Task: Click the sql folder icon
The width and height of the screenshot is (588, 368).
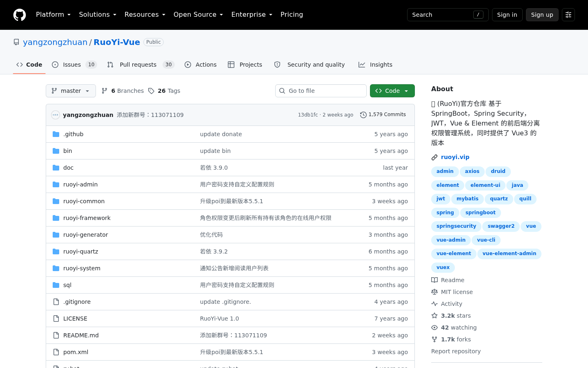Action: coord(56,285)
